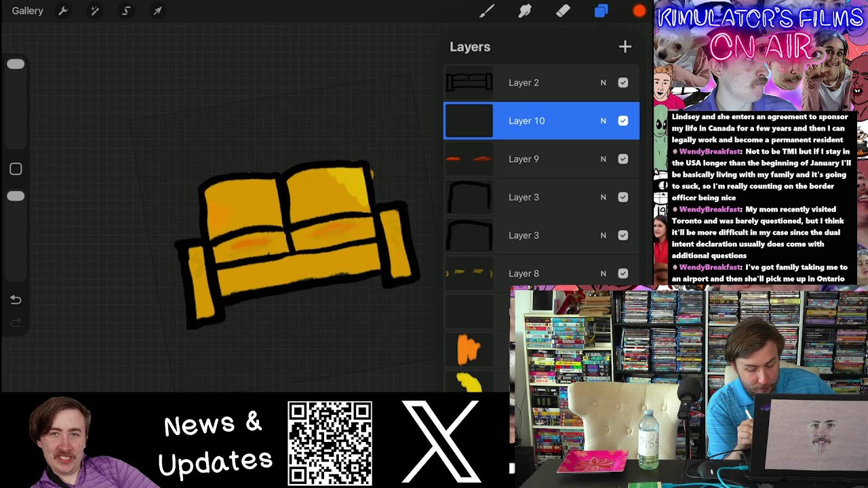Viewport: 868px width, 488px height.
Task: Open the Actions wrench menu
Action: pyautogui.click(x=63, y=11)
